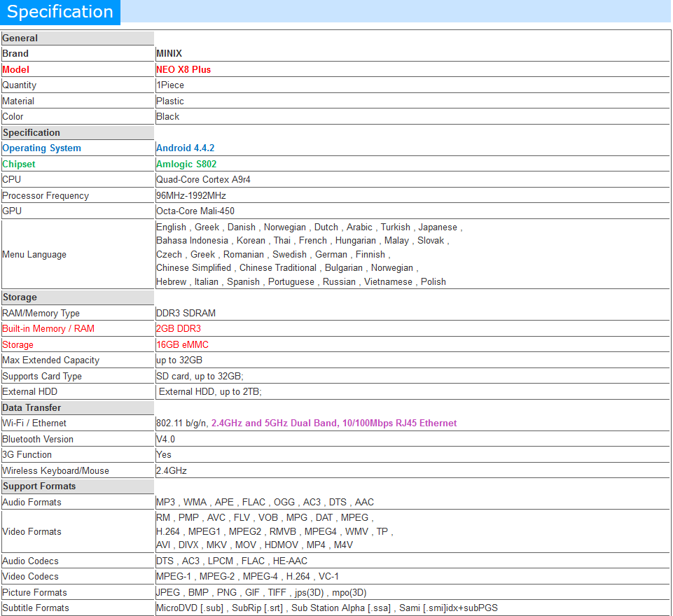Click the Brand row label

(x=15, y=54)
